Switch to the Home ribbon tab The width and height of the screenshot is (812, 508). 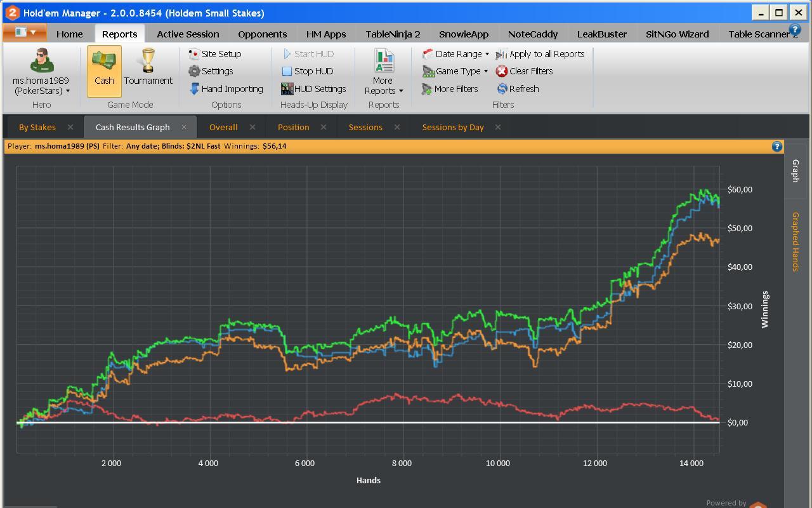click(69, 34)
